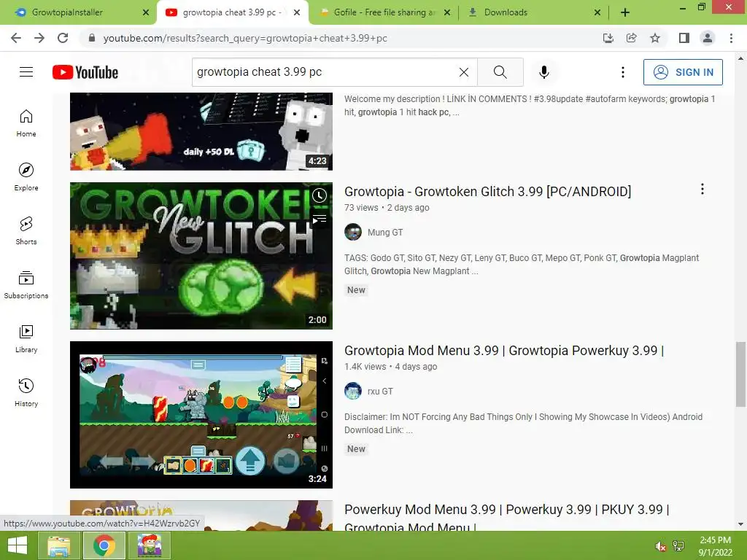
Task: Open the Mung GT channel name
Action: (385, 233)
